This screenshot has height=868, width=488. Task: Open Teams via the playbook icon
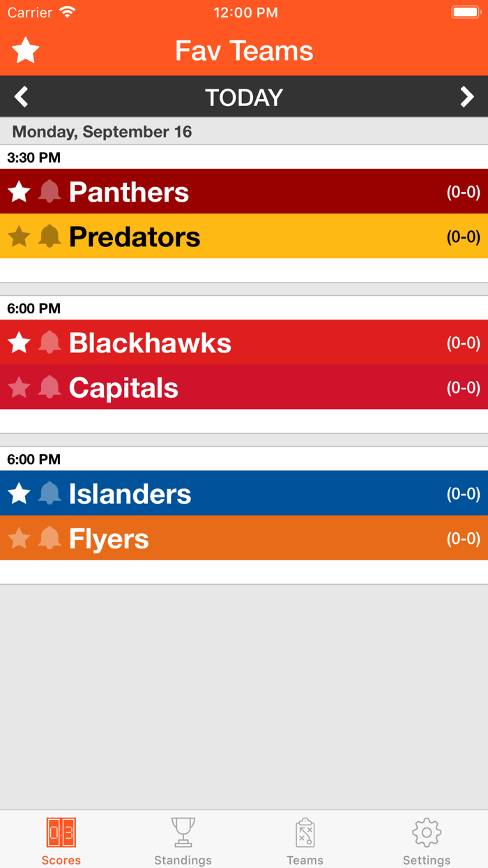tap(305, 832)
